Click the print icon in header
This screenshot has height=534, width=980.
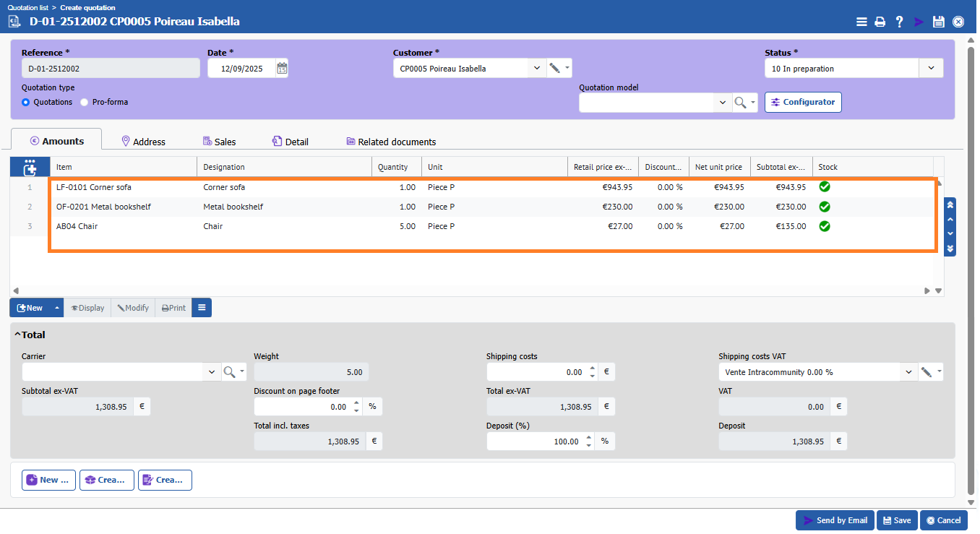[x=880, y=22]
